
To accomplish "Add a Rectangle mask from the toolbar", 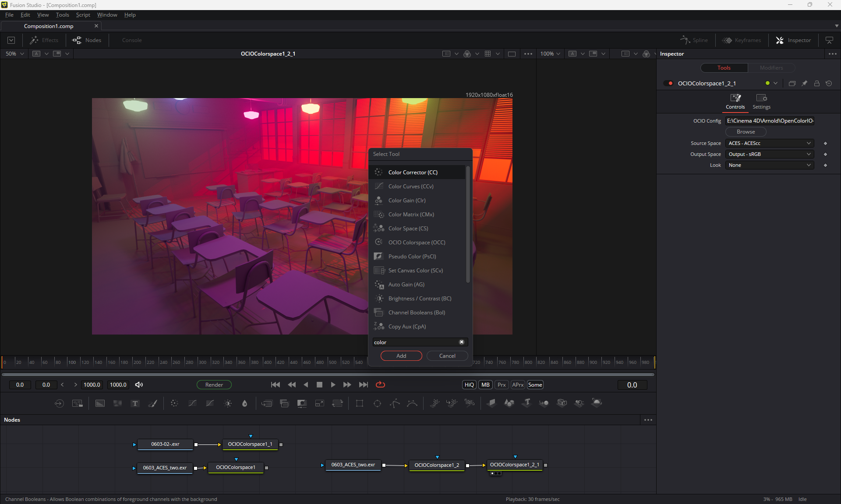I will 359,403.
